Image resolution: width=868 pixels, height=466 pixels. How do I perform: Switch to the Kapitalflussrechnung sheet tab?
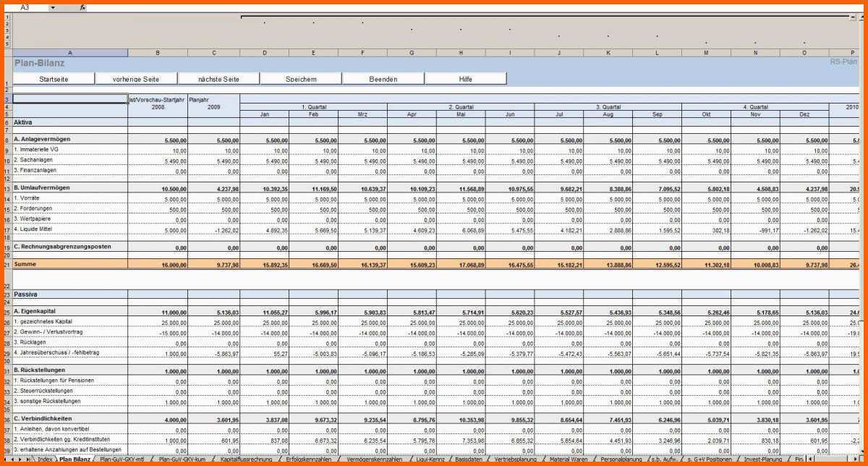point(246,459)
